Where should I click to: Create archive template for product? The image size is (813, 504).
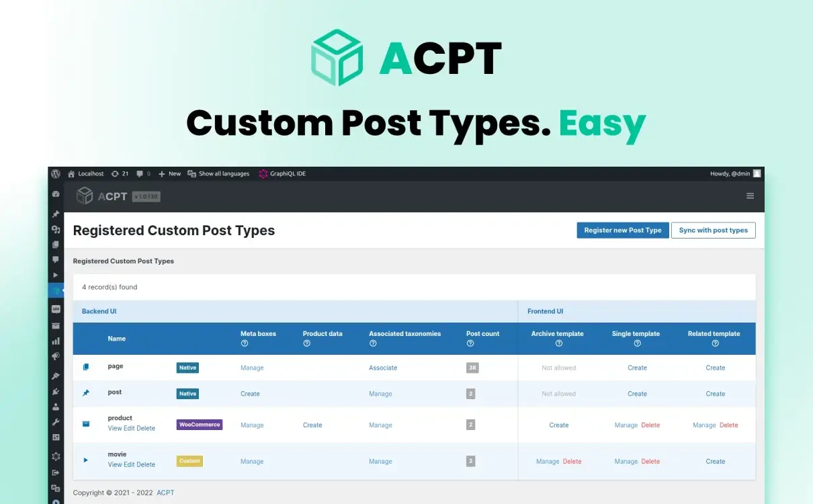click(x=558, y=425)
